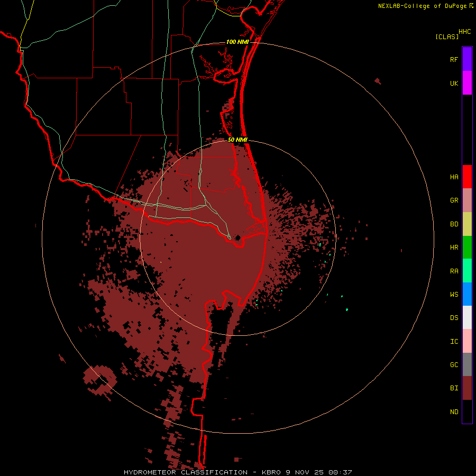Click the HA legend label
Viewport: 476px width, 476px height.
[x=454, y=177]
